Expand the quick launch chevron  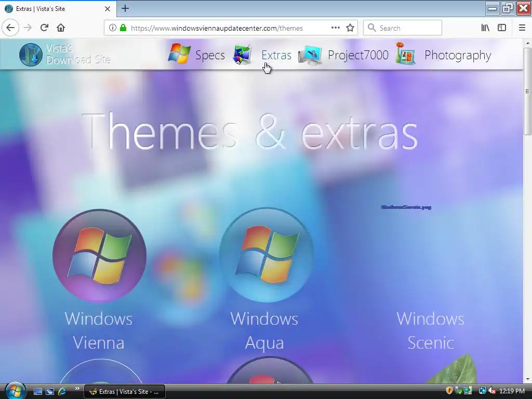[77, 389]
